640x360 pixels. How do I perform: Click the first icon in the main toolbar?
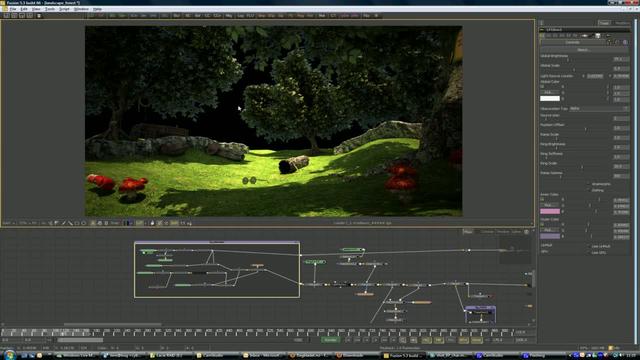(7, 16)
